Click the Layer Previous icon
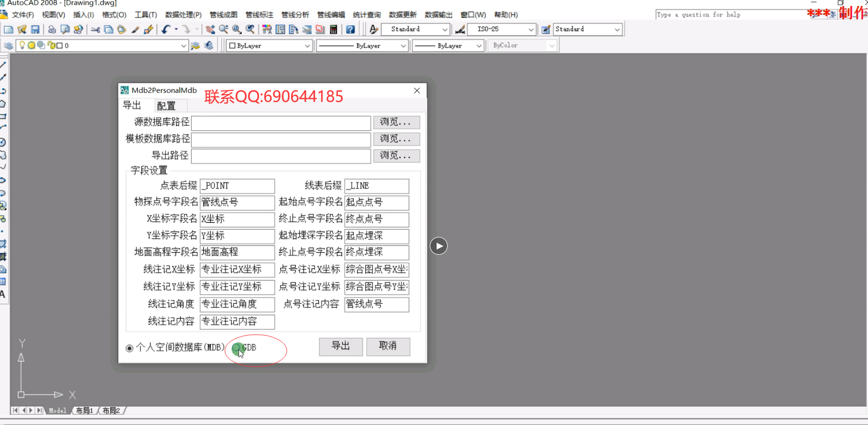Screen dimensions: 868x425 coord(208,46)
